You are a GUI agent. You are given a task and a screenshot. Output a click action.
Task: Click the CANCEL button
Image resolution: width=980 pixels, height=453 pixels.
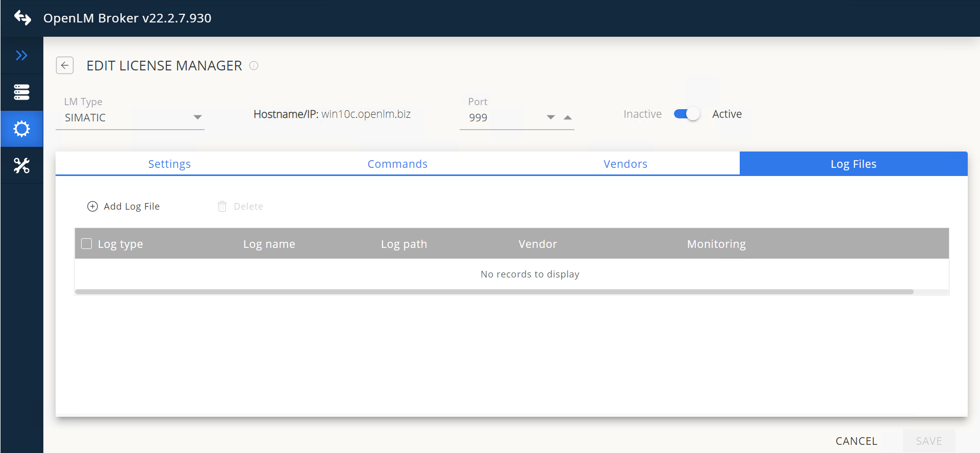pos(856,441)
